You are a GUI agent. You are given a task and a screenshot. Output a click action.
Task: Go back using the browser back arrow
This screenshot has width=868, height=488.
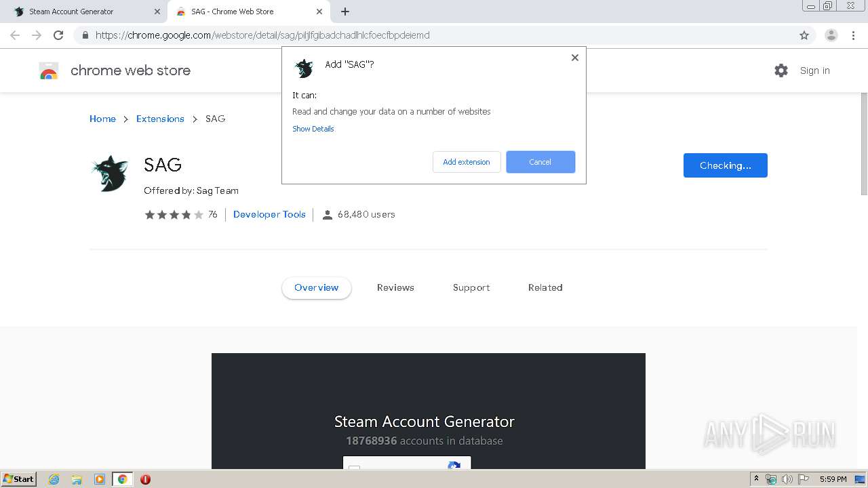coord(15,35)
